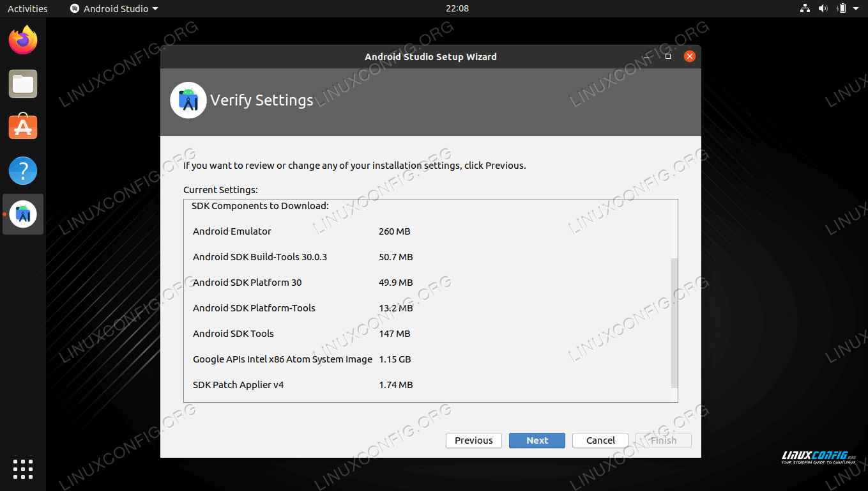Open the Files manager dock icon

click(23, 84)
